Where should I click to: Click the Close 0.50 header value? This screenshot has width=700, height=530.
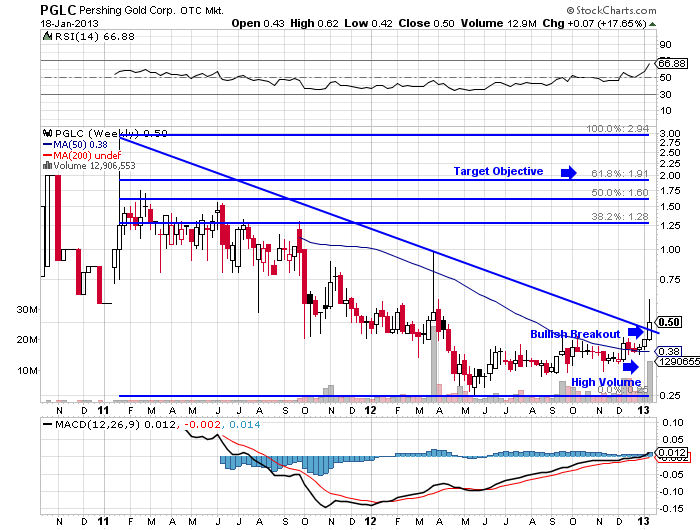click(426, 23)
